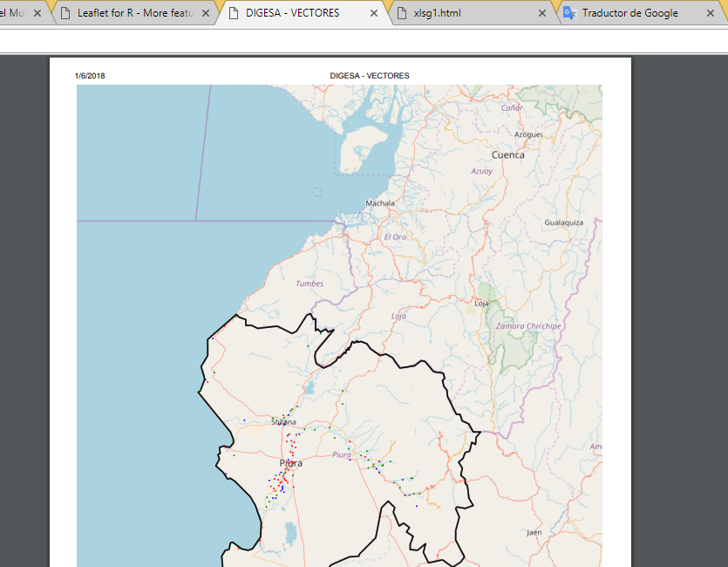Switch to the Leaflet for R tab
Image resolution: width=728 pixels, height=567 pixels.
[134, 13]
